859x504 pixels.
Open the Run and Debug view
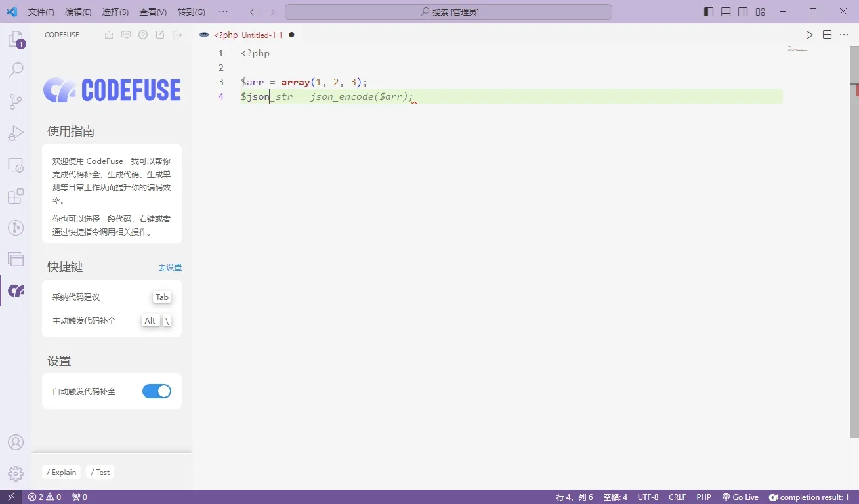point(16,133)
